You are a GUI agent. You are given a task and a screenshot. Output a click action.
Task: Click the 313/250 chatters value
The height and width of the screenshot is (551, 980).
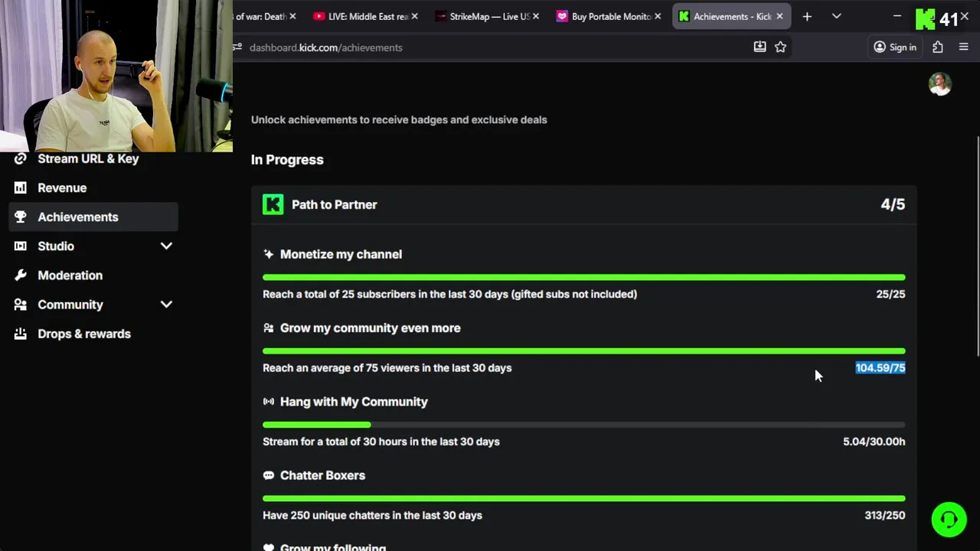click(885, 515)
